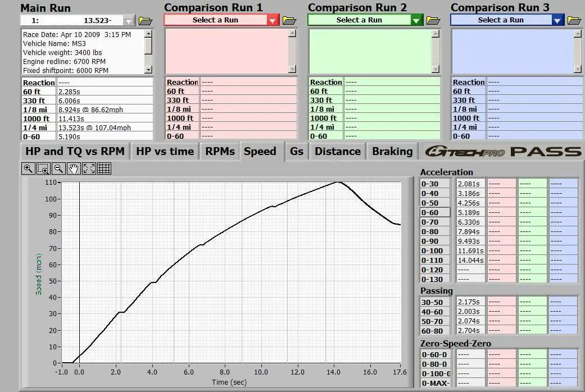The width and height of the screenshot is (585, 392).
Task: Toggle the graph grid lines icon
Action: pyautogui.click(x=104, y=168)
